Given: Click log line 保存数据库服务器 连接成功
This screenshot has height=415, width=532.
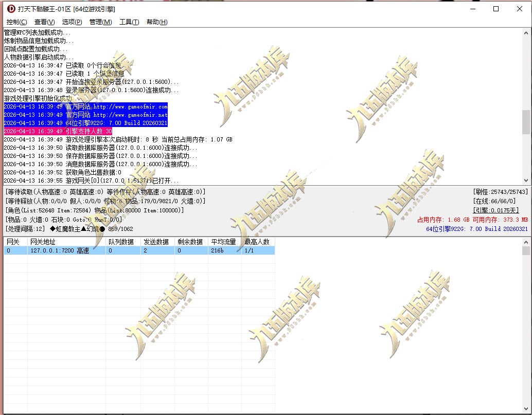Looking at the screenshot, I should [x=100, y=156].
